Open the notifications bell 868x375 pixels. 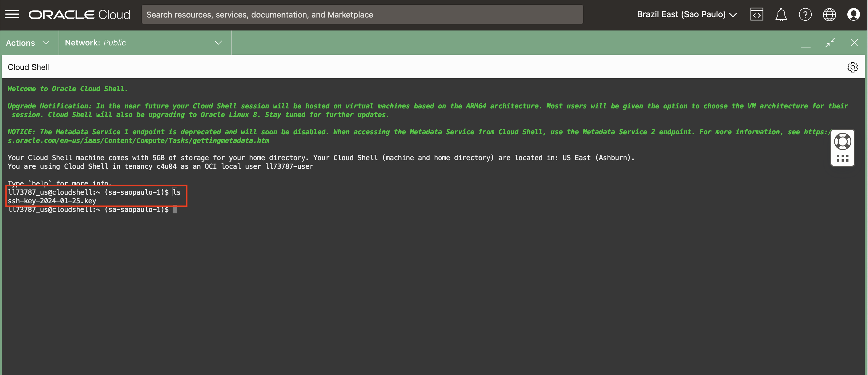click(x=781, y=14)
